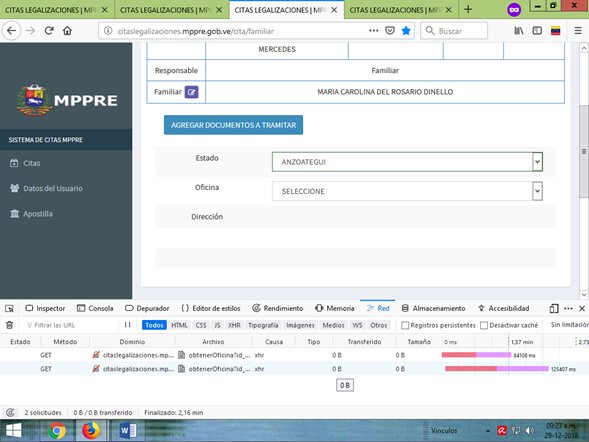Click the page vertical scrollbar thumb
Screen dimensions: 589x442
[x=583, y=151]
